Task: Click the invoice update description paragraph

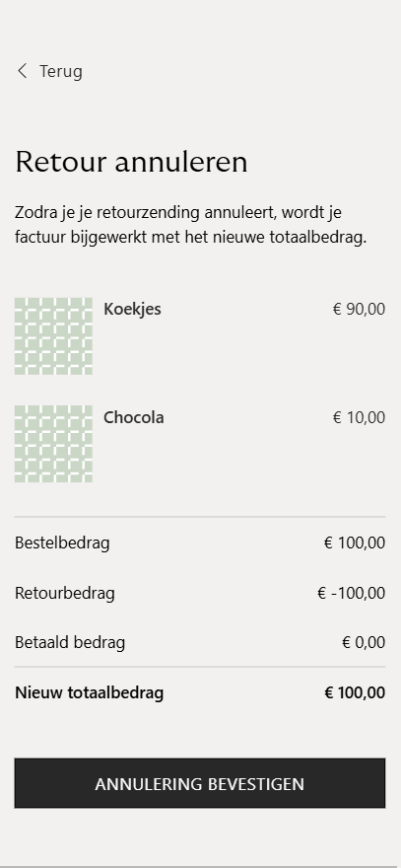Action: [191, 225]
